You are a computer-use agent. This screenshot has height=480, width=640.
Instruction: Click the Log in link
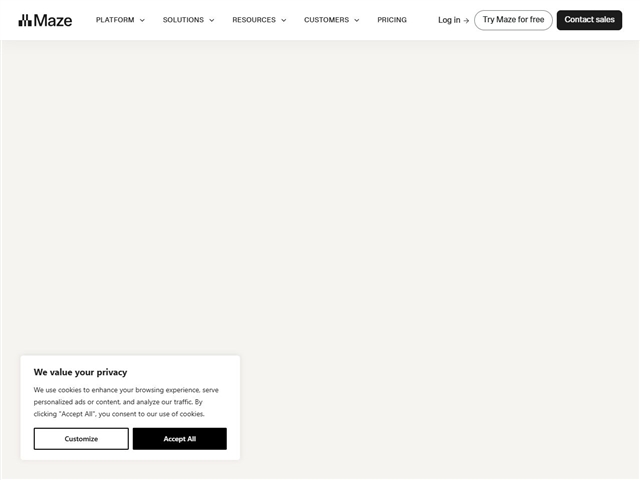coord(449,20)
